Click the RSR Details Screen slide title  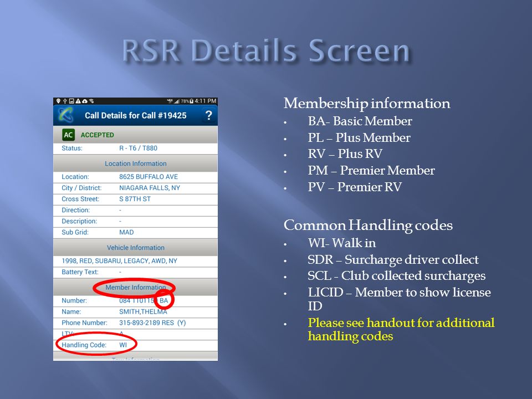click(267, 51)
